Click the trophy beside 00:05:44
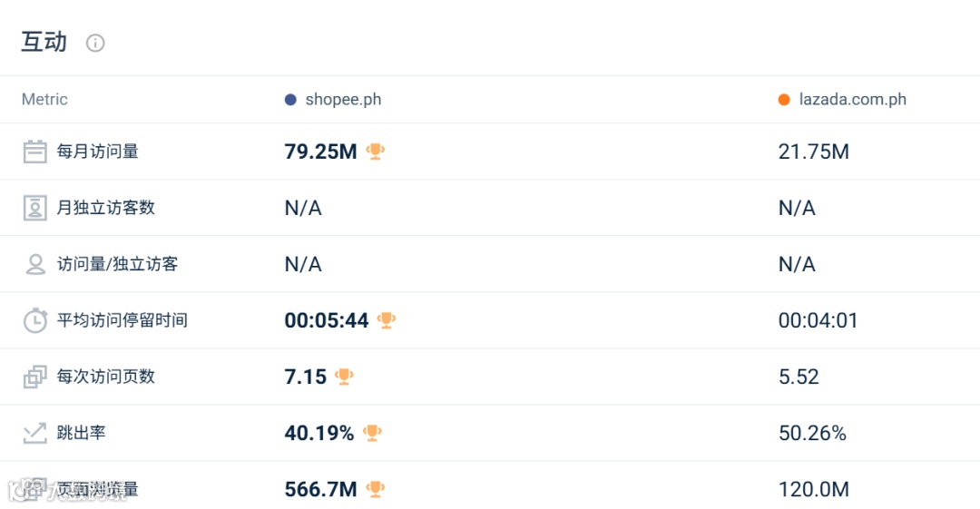This screenshot has height=509, width=980. 387,320
